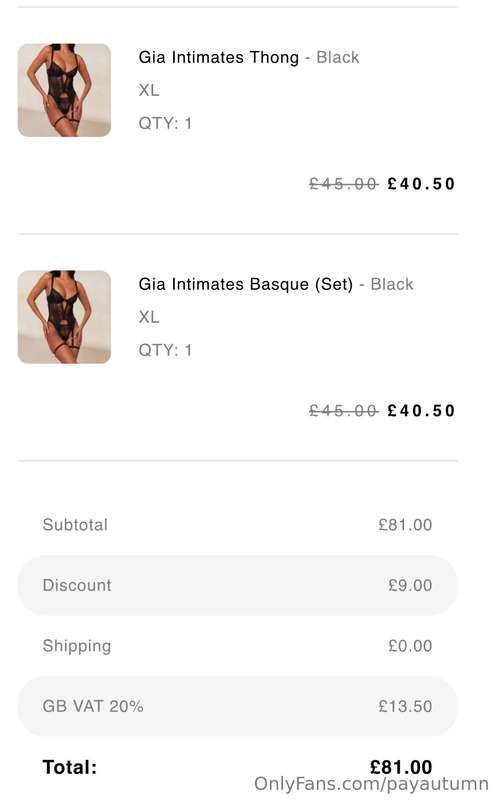Click the GB VAT 20% row

point(237,706)
